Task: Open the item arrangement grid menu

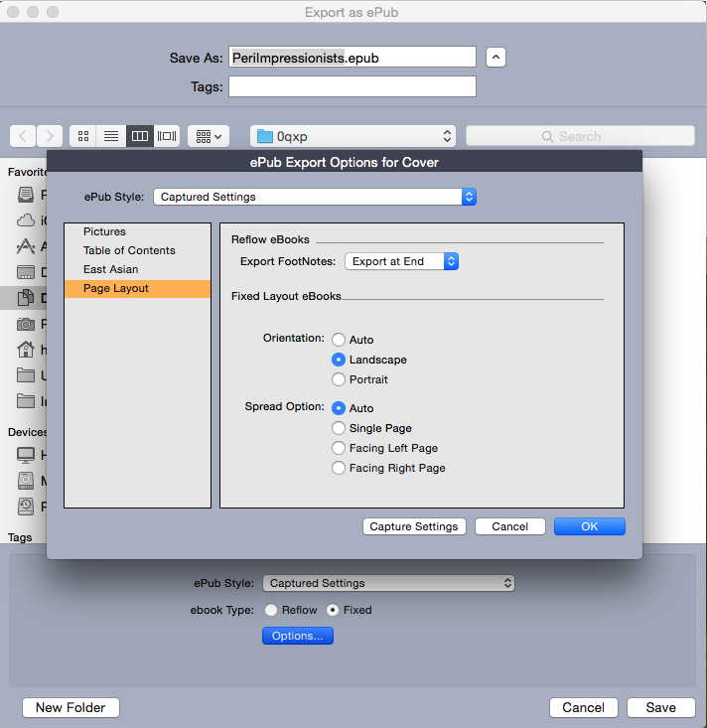Action: (x=209, y=136)
